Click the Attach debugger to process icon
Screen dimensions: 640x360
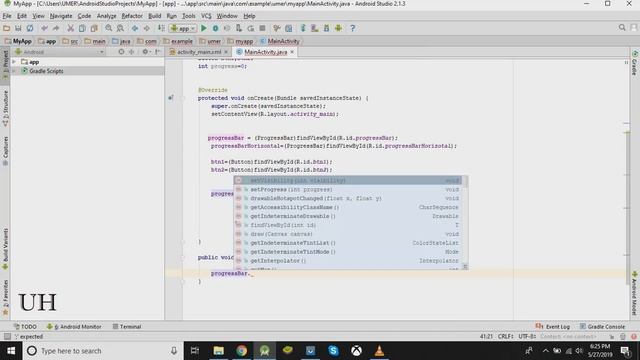coord(239,28)
